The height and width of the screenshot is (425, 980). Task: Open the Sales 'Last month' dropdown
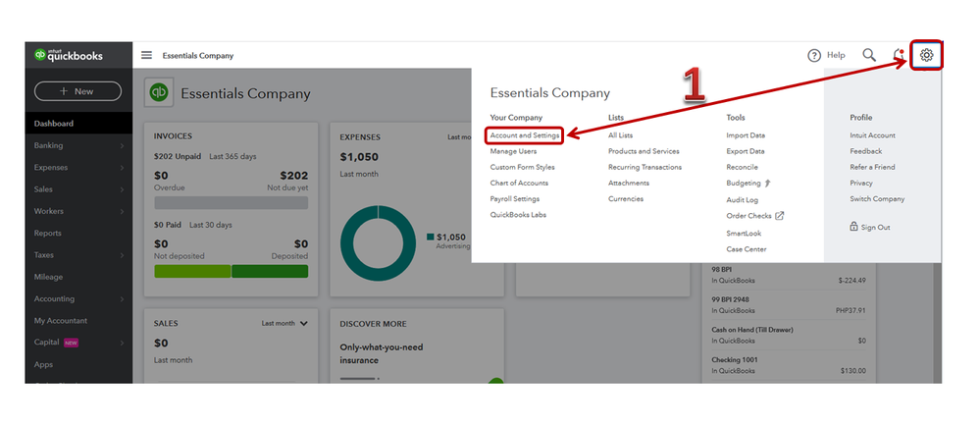pos(284,323)
